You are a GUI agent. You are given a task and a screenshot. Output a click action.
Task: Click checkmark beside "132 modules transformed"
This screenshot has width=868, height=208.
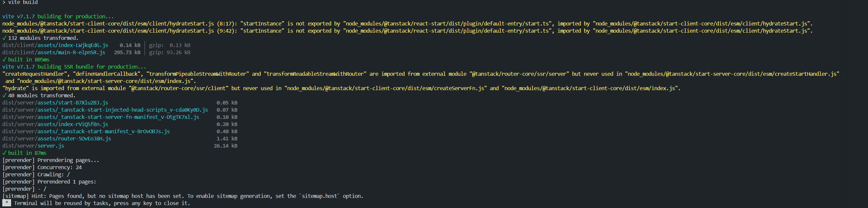tap(4, 38)
